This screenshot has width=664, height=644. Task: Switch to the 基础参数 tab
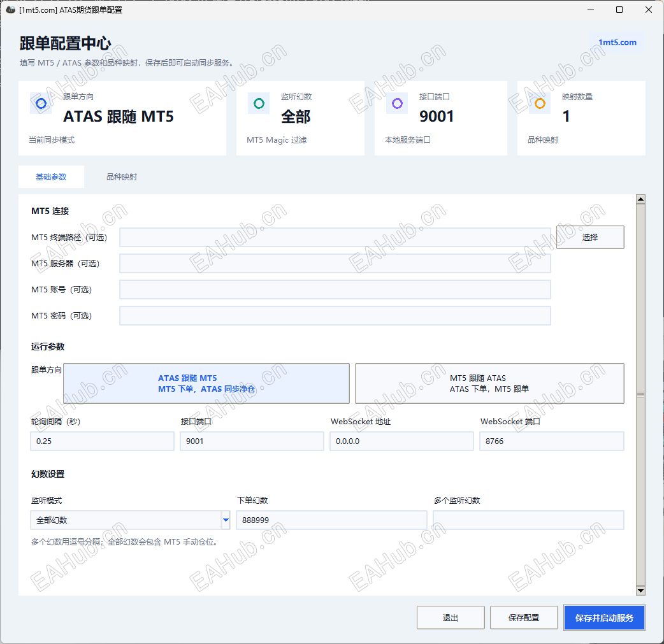51,177
